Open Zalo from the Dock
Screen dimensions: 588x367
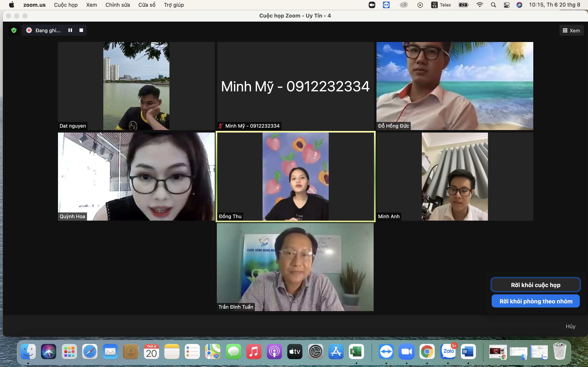pos(448,352)
